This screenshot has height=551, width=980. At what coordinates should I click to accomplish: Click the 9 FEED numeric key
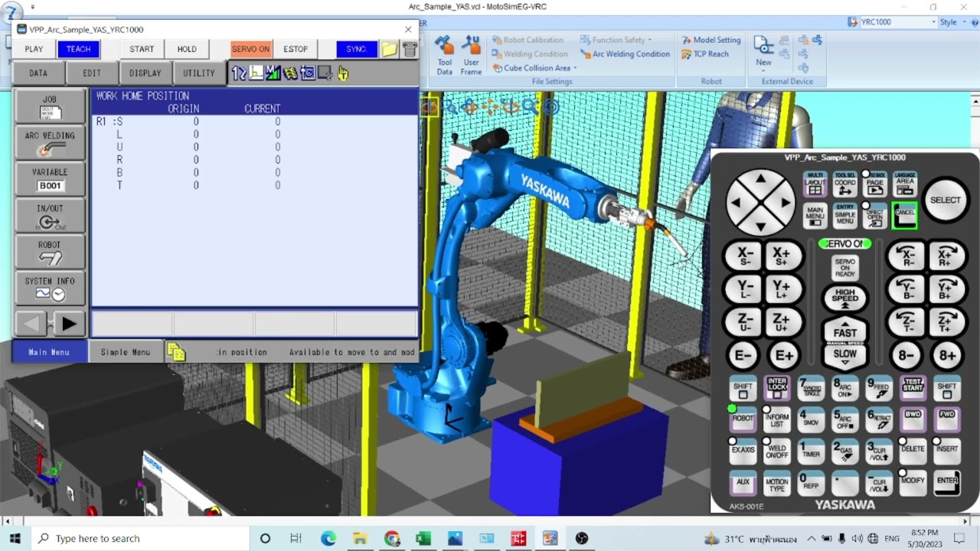click(878, 388)
